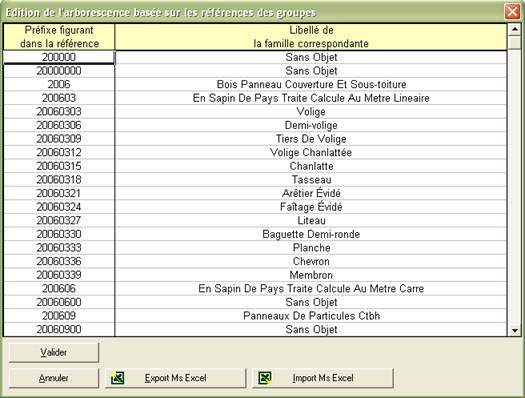Viewport: 525px width, 398px height.
Task: Select the prefix cell 20060321
Action: tap(59, 193)
